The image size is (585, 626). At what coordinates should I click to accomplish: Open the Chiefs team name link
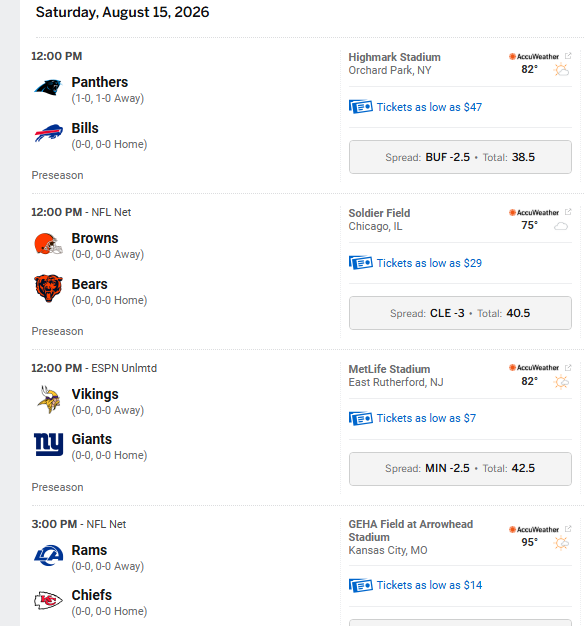tap(92, 595)
